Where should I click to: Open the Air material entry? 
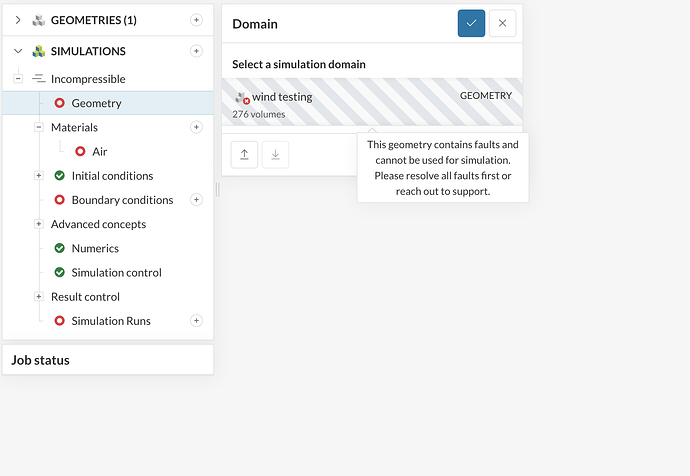99,151
